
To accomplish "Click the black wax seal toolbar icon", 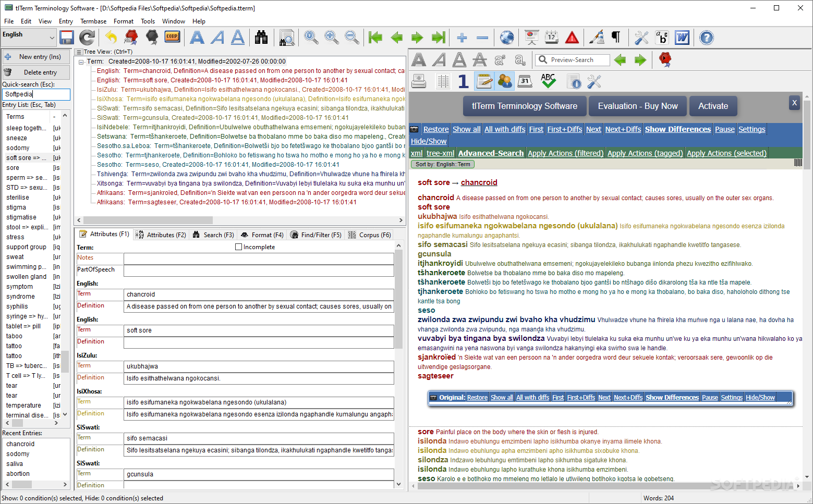I will coord(152,38).
